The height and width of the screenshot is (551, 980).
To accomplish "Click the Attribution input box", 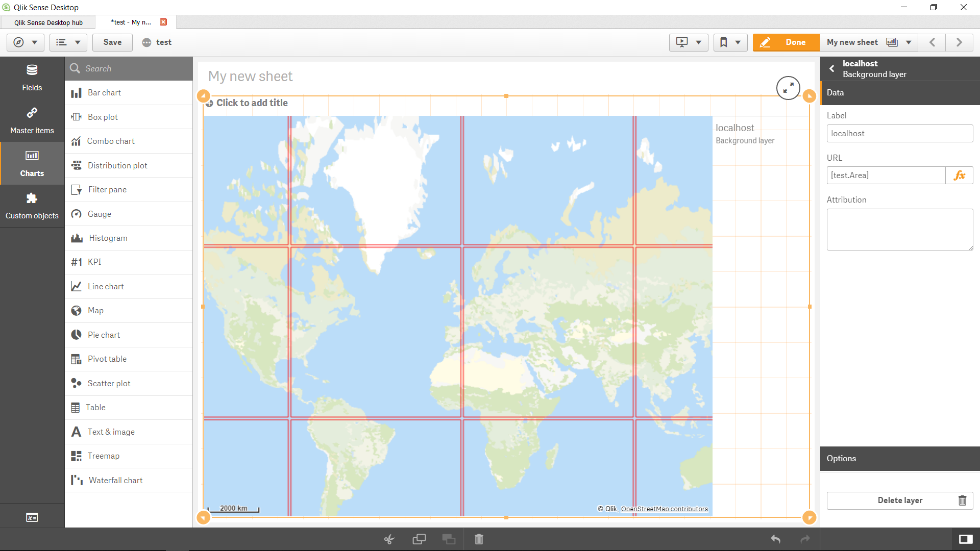I will pos(899,230).
